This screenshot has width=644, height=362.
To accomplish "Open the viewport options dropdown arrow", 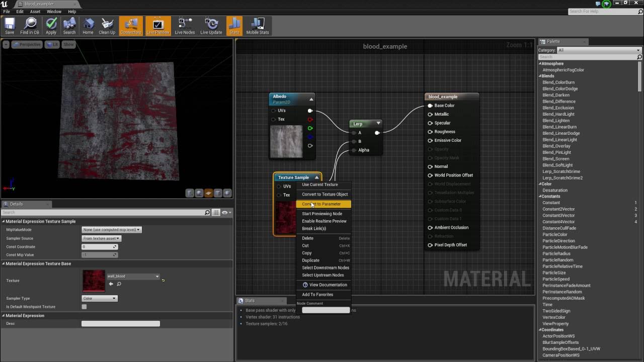I will coord(6,44).
